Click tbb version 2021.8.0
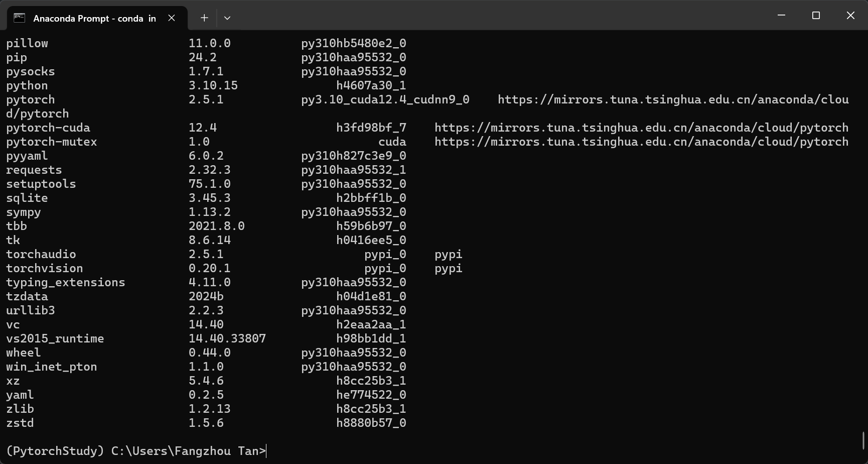Image resolution: width=868 pixels, height=464 pixels. pyautogui.click(x=217, y=226)
